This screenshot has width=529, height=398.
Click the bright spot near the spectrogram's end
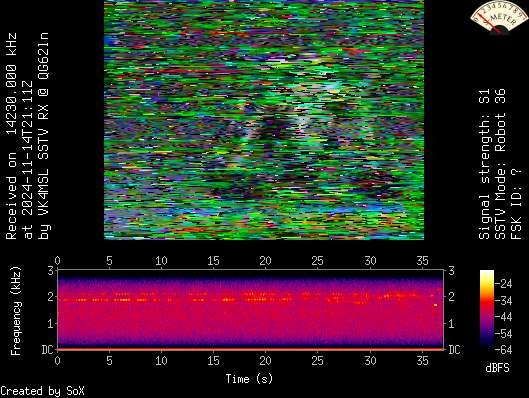click(436, 305)
